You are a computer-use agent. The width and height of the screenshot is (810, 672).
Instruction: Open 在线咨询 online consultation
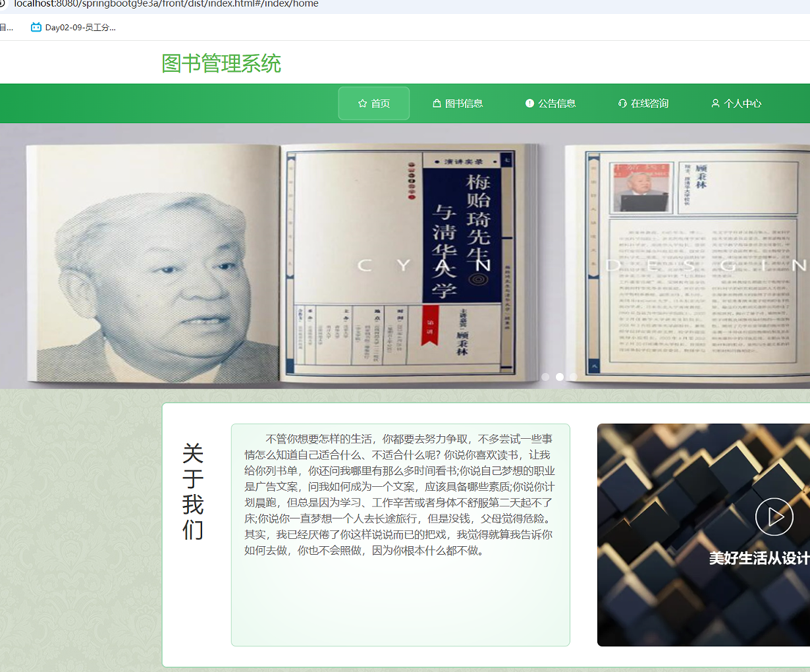pos(643,103)
